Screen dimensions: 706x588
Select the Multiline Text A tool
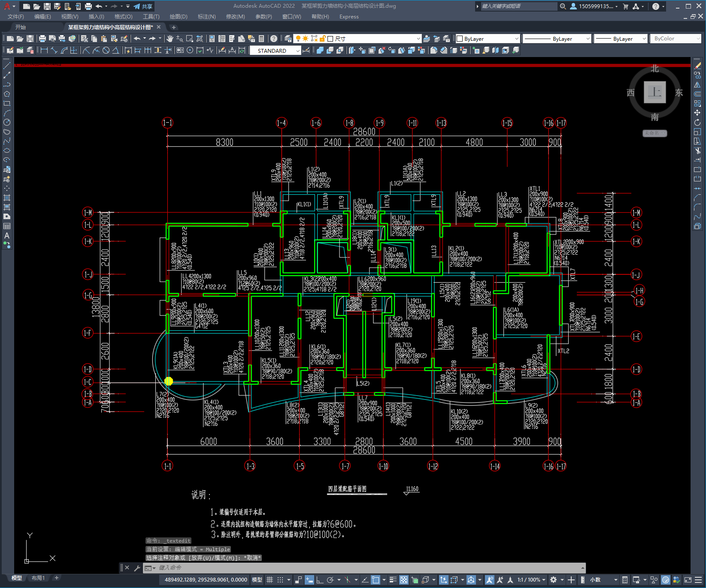7,235
